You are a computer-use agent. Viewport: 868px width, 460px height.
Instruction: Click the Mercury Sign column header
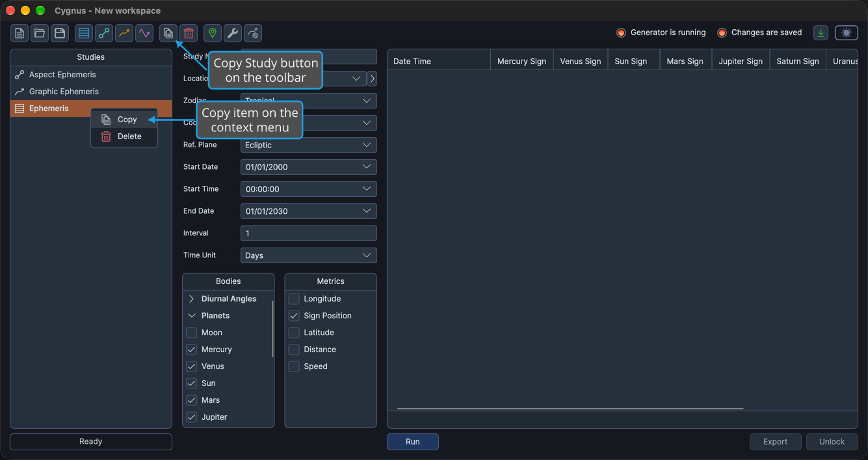pyautogui.click(x=521, y=61)
